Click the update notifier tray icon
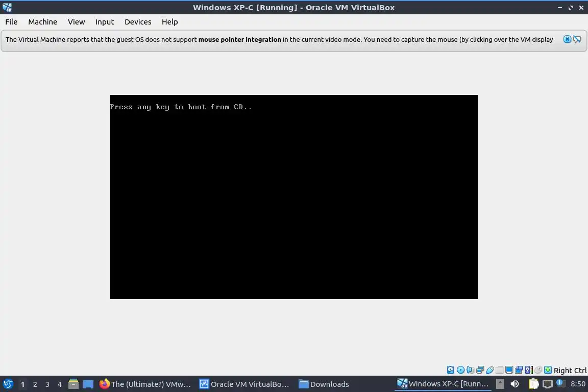 (560, 383)
